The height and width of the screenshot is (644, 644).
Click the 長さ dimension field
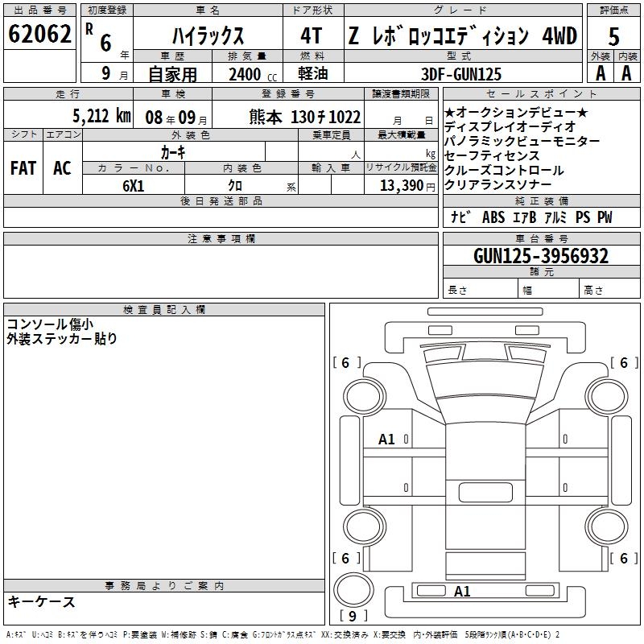tap(481, 290)
